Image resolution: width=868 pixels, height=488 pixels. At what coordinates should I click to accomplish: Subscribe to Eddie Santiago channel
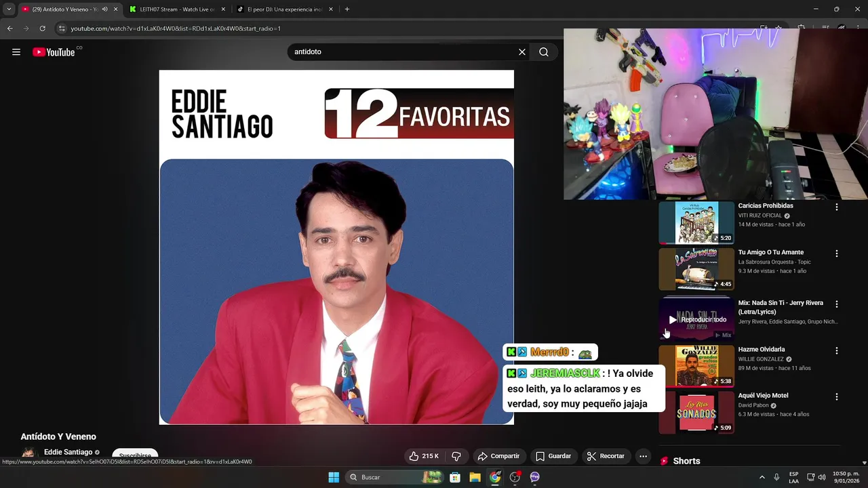pos(135,455)
